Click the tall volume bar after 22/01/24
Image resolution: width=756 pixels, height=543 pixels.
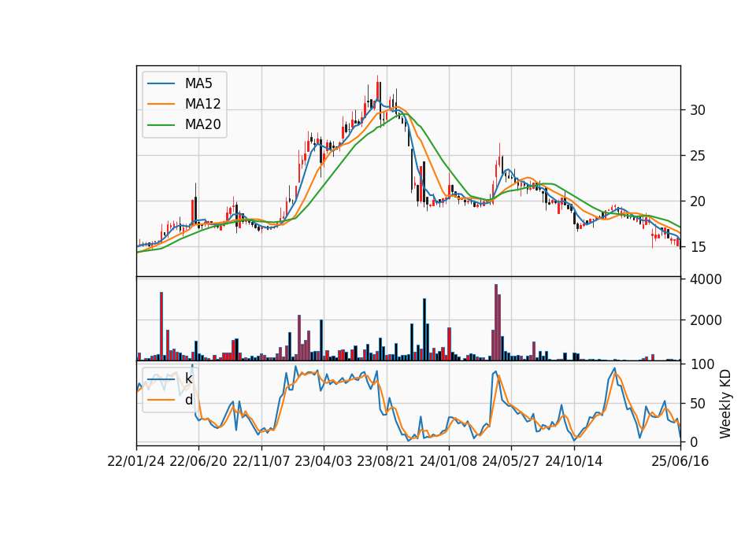pos(161,326)
